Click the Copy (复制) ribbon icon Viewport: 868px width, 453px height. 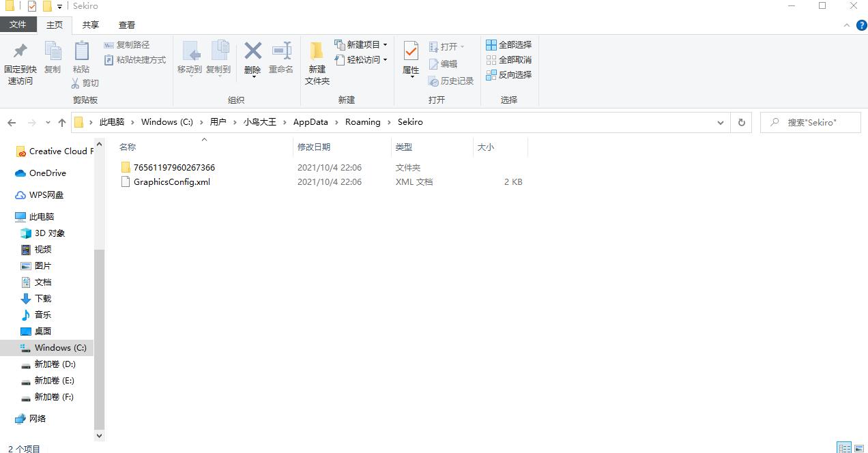click(53, 51)
